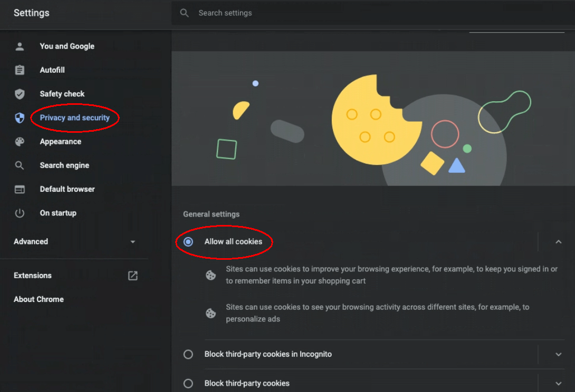
Task: Select the Allow all cookies radio button
Action: point(188,242)
